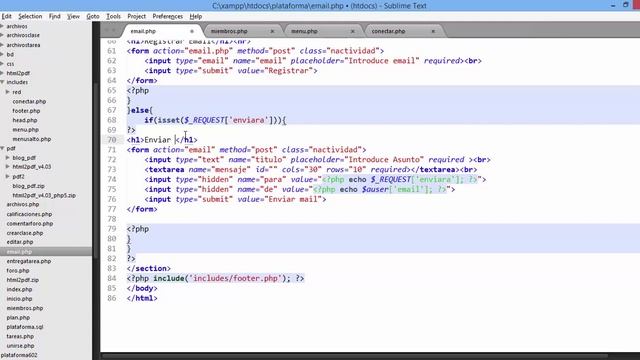Image resolution: width=640 pixels, height=360 pixels.
Task: Open tareas.php in the sidebar
Action: point(20,336)
